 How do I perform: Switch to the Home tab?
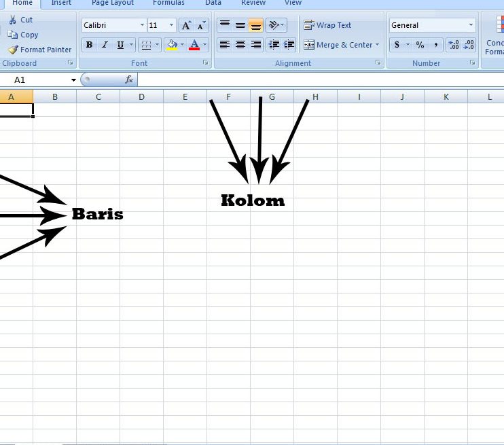click(x=22, y=3)
